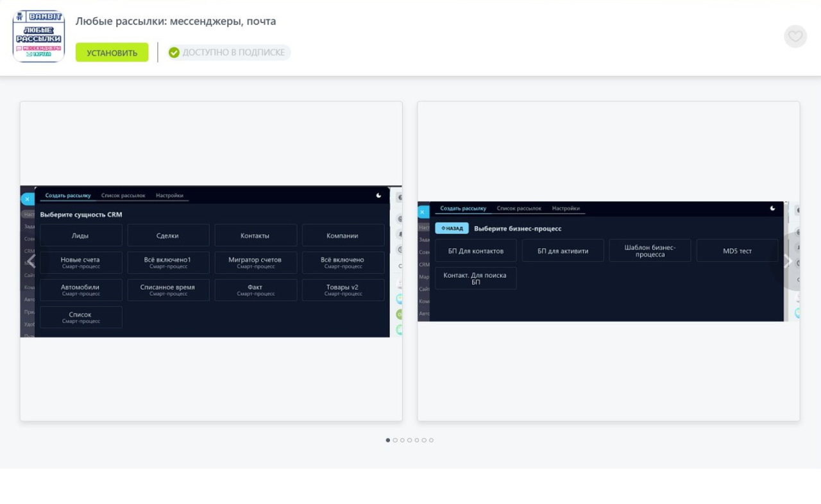The image size is (821, 504).
Task: Add app to favorites with heart icon
Action: [x=795, y=37]
